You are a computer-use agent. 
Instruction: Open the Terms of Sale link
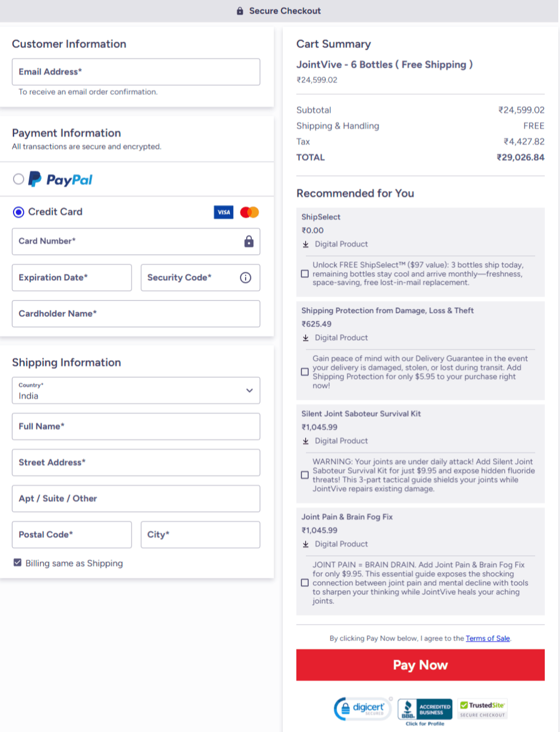[x=487, y=638]
